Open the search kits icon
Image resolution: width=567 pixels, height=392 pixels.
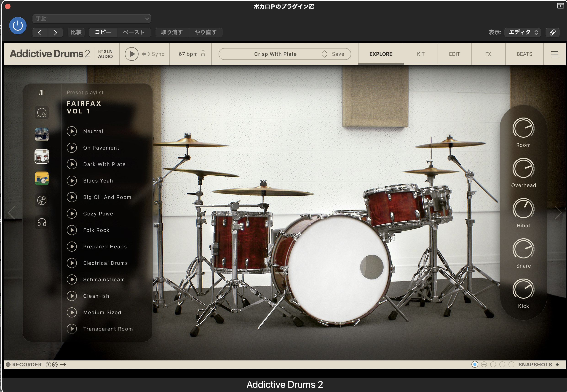point(42,113)
